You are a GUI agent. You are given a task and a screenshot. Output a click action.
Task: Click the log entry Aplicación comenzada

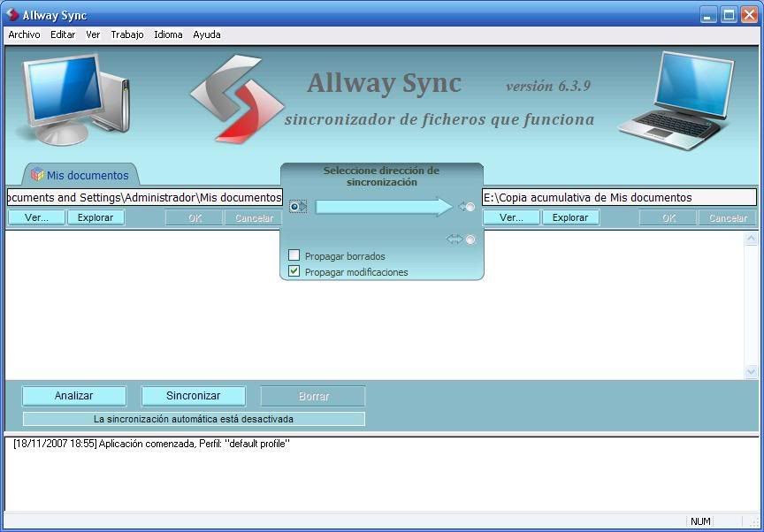point(151,444)
